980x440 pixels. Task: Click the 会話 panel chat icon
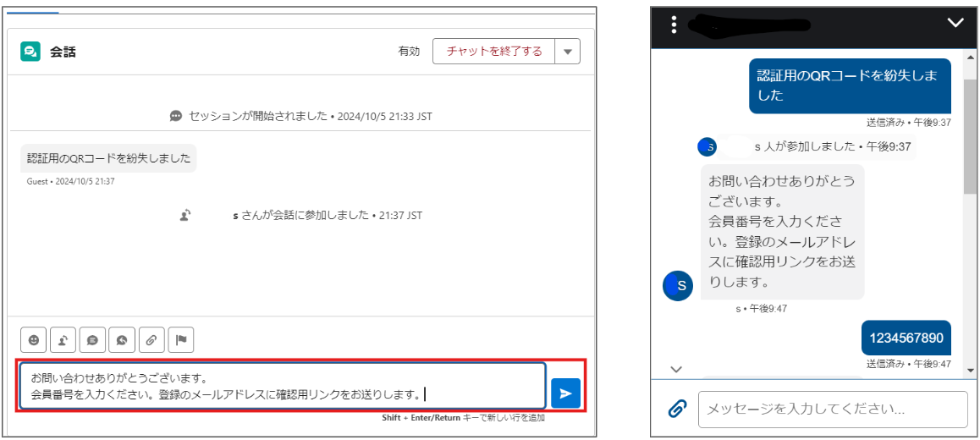point(30,52)
